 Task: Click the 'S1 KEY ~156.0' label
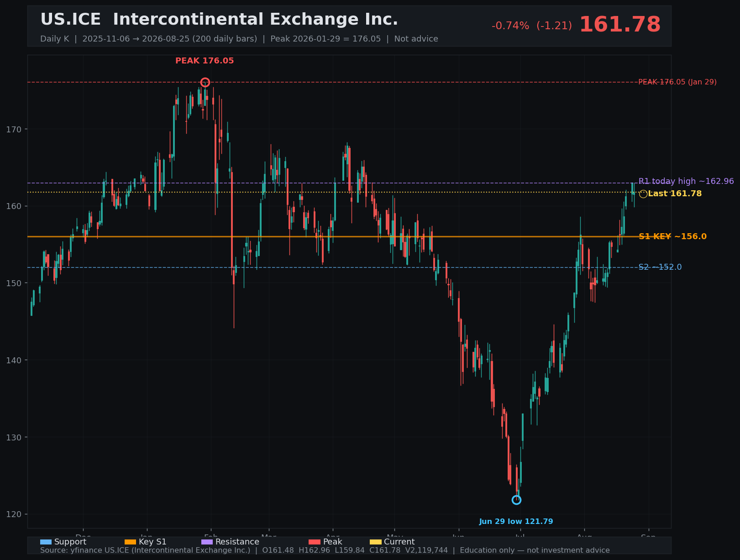click(672, 236)
